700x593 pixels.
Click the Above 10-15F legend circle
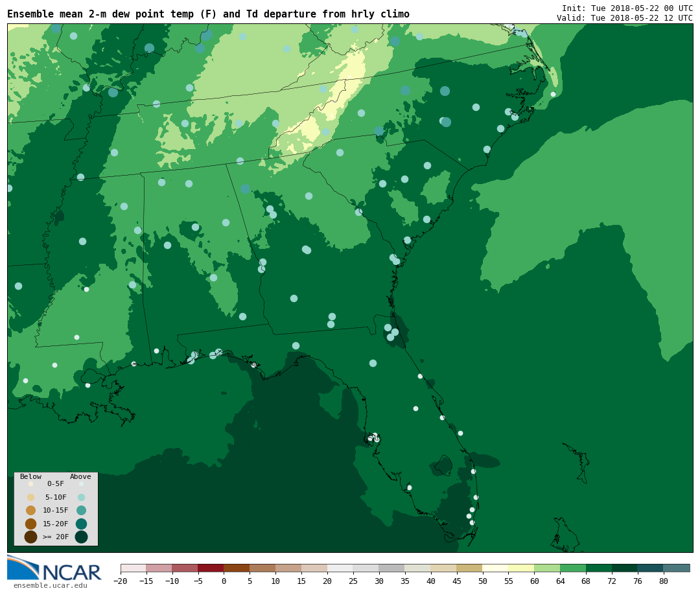click(x=81, y=511)
